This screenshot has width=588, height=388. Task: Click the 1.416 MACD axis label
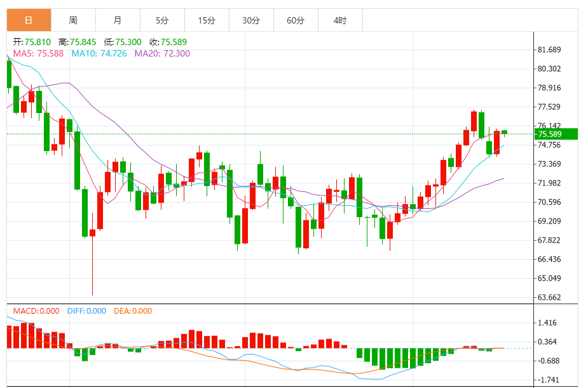pos(547,323)
